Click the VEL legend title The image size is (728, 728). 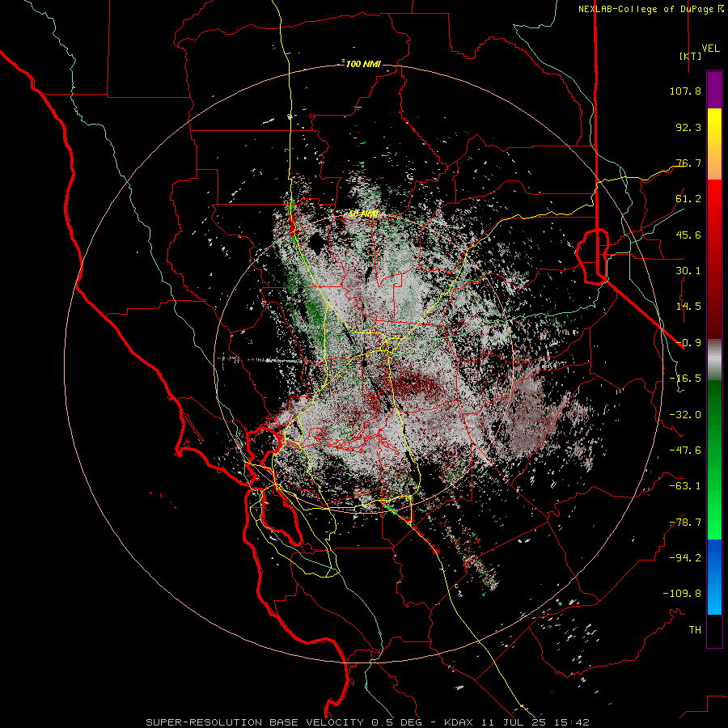pyautogui.click(x=710, y=49)
